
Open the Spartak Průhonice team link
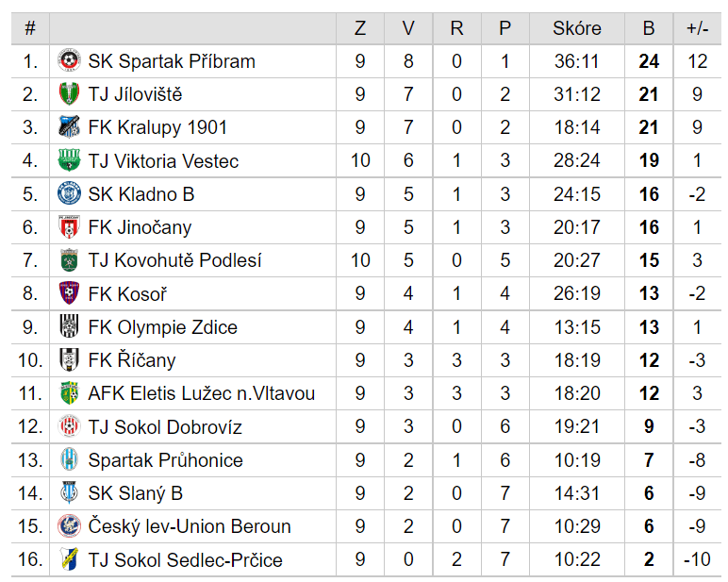166,460
